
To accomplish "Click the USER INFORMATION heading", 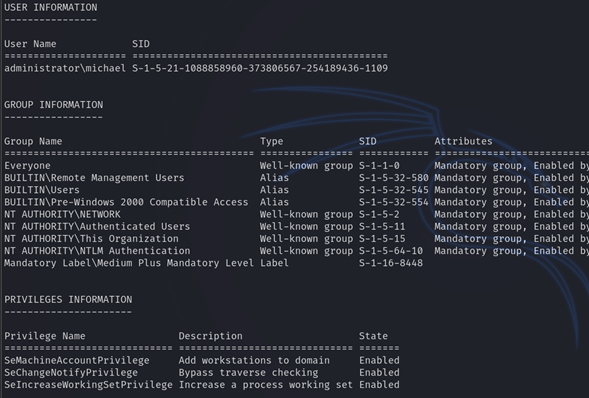I will click(51, 7).
